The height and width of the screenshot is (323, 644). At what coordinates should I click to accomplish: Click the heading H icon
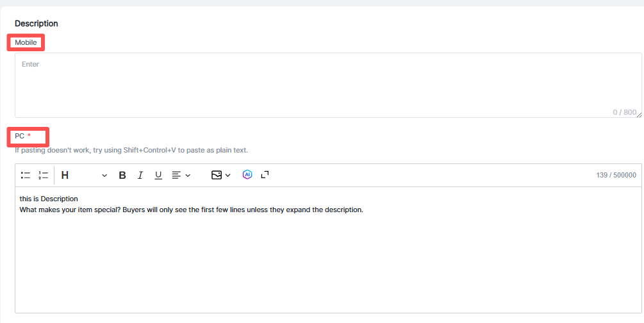coord(65,175)
